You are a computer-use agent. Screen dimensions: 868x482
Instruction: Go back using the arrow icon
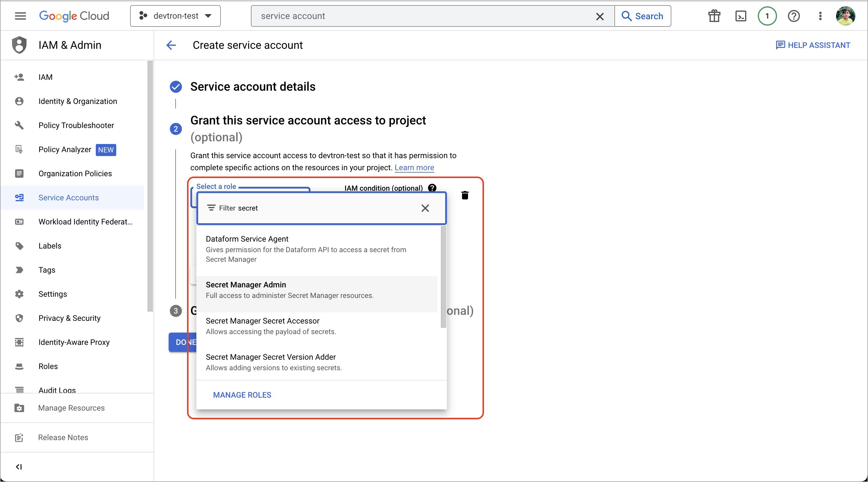point(171,45)
